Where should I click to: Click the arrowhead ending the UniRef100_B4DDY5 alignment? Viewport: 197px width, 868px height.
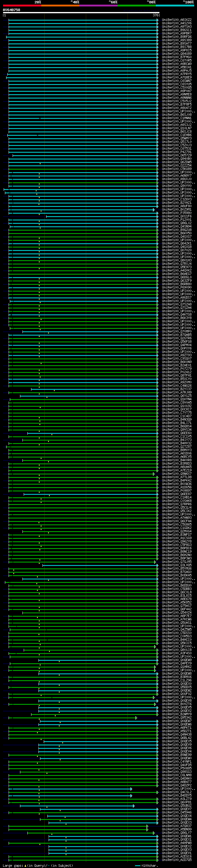(131, 796)
